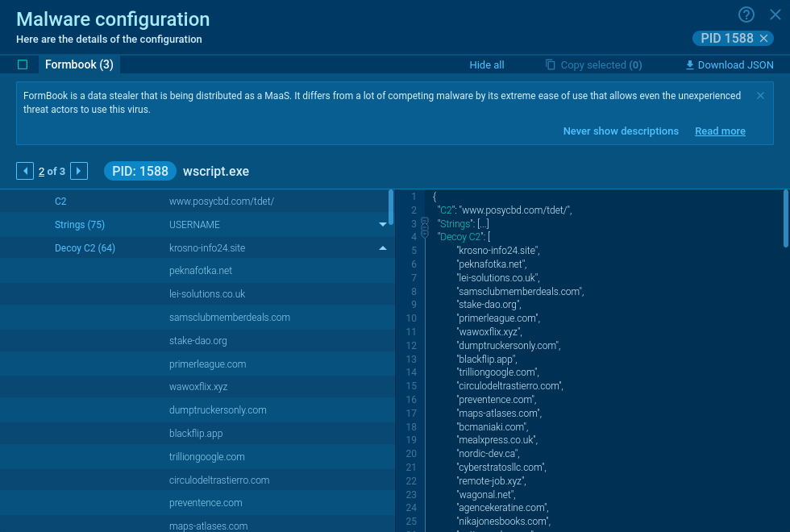Expand the Strings (75) list
The height and width of the screenshot is (532, 790).
(383, 225)
